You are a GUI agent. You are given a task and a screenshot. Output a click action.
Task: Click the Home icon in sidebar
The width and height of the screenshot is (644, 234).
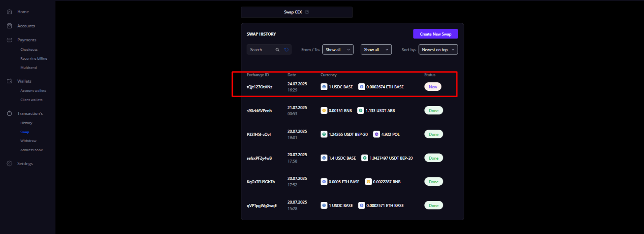[9, 12]
